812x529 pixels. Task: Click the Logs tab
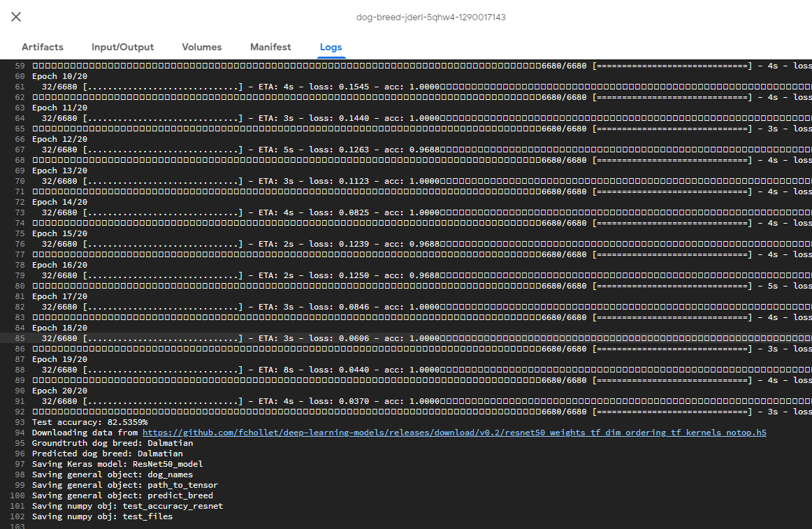tap(331, 47)
